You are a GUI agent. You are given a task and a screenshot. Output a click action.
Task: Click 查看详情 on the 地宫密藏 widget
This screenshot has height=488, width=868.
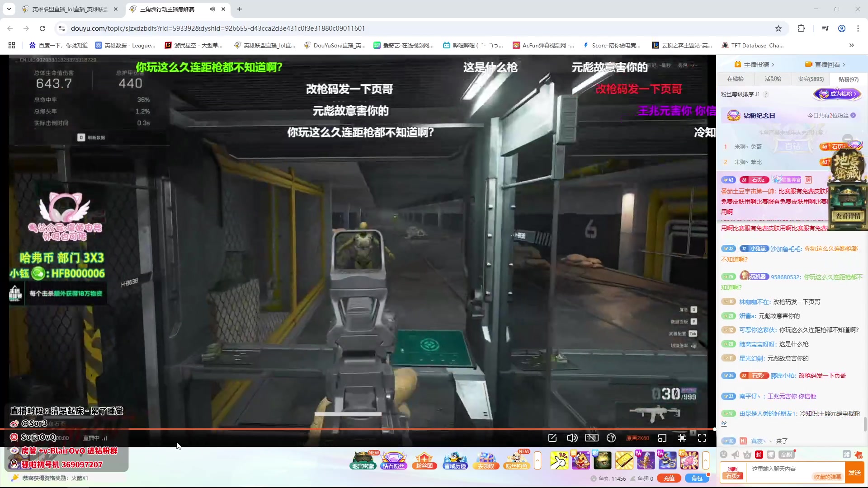(x=848, y=216)
